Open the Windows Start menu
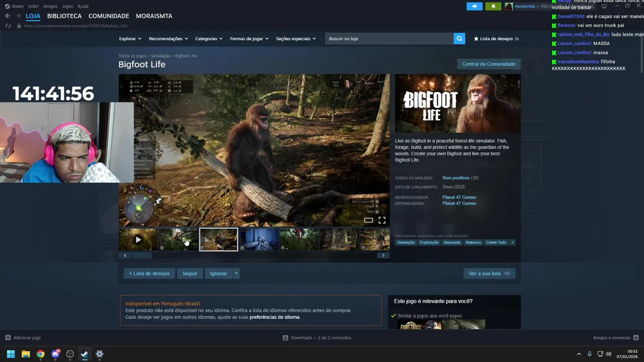Screen dimensions: 644x362 [11, 354]
